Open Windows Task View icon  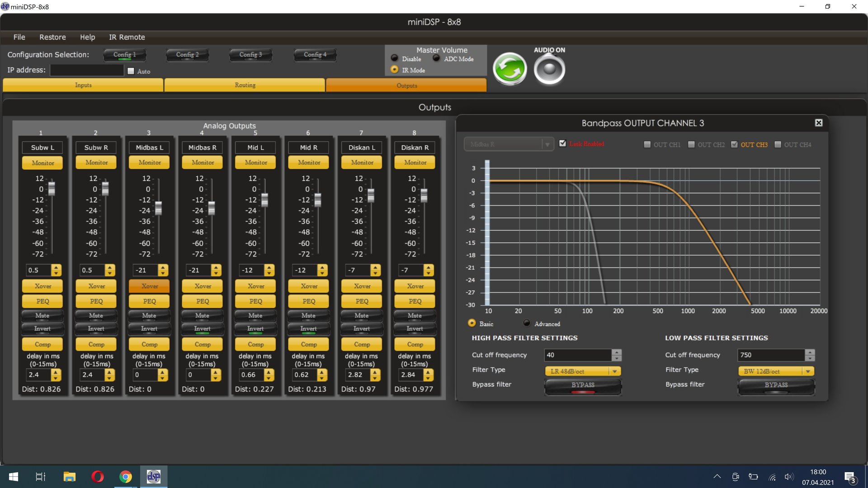(41, 477)
